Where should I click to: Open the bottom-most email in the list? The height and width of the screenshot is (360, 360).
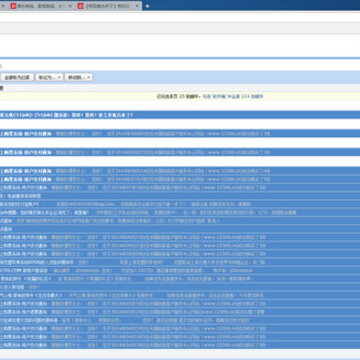(x=180, y=345)
